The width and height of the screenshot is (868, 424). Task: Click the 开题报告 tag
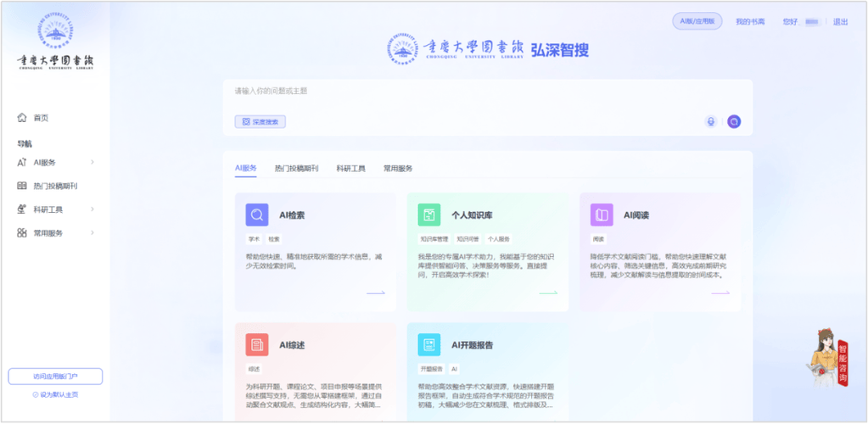pos(431,369)
